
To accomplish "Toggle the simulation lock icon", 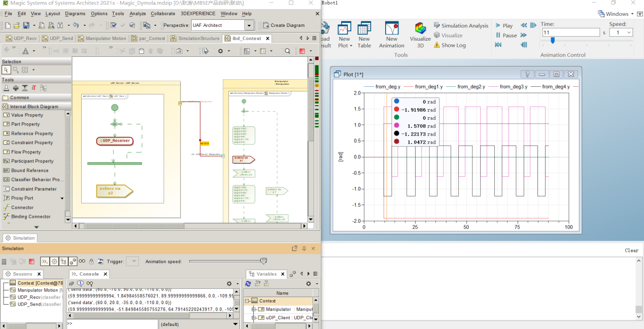I will coord(91,261).
